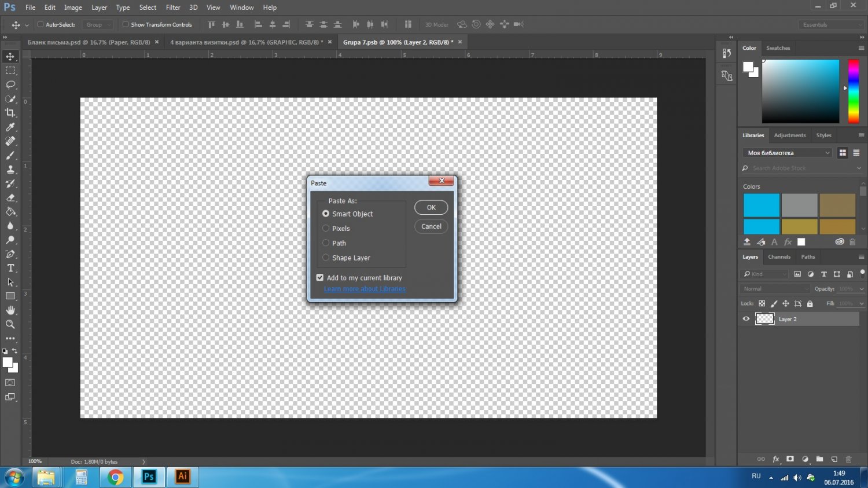Select the Dodge tool
868x488 pixels.
[x=10, y=240]
